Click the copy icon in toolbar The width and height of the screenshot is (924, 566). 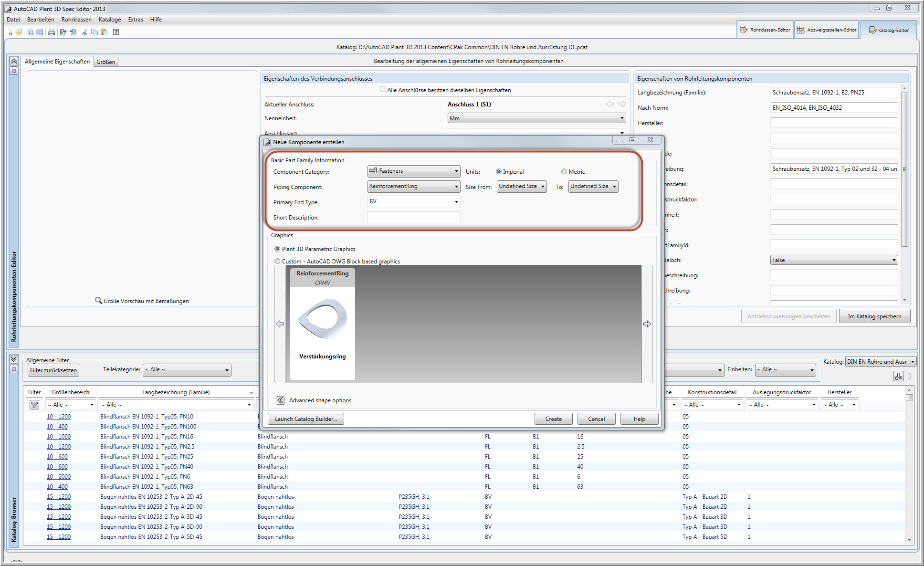94,32
